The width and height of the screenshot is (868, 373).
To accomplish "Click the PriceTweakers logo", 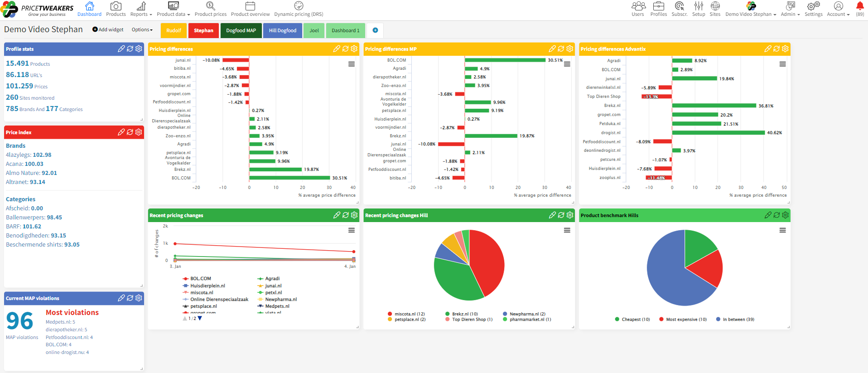I will (x=37, y=10).
